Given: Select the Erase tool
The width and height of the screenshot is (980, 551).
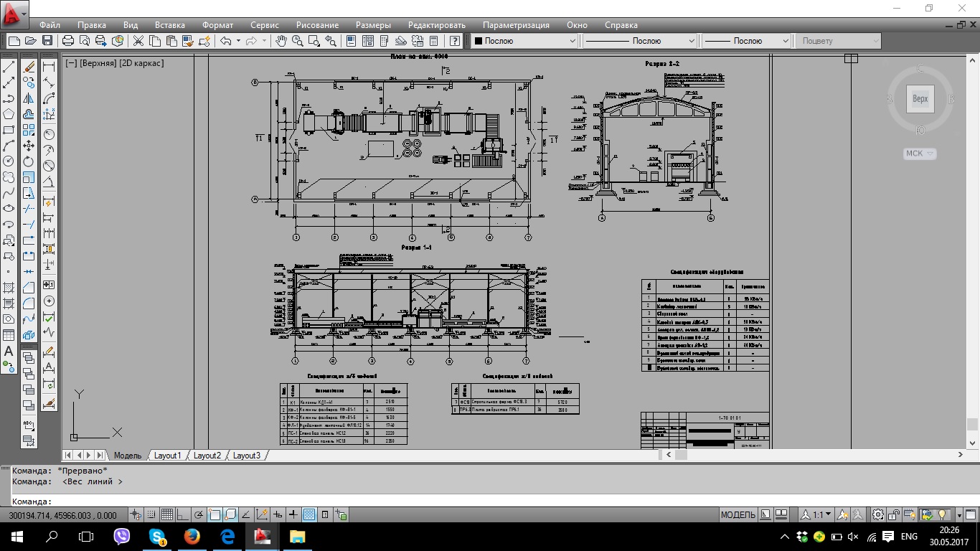Looking at the screenshot, I should pyautogui.click(x=29, y=67).
